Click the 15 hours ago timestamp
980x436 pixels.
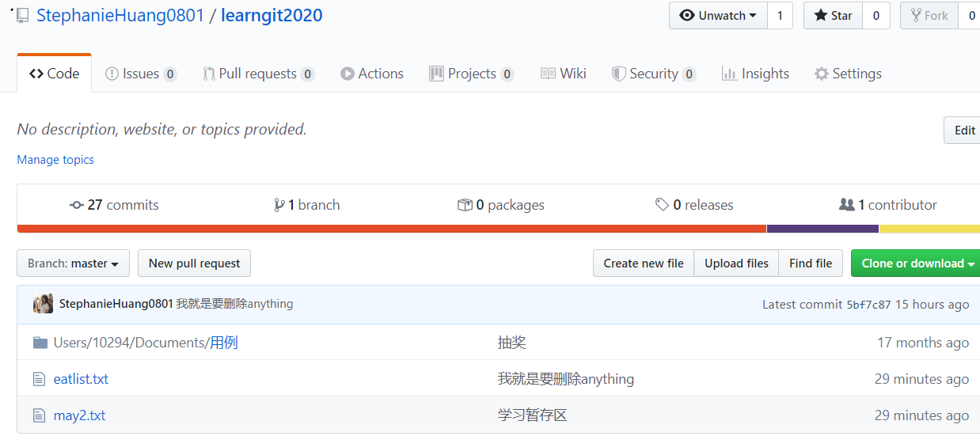932,305
